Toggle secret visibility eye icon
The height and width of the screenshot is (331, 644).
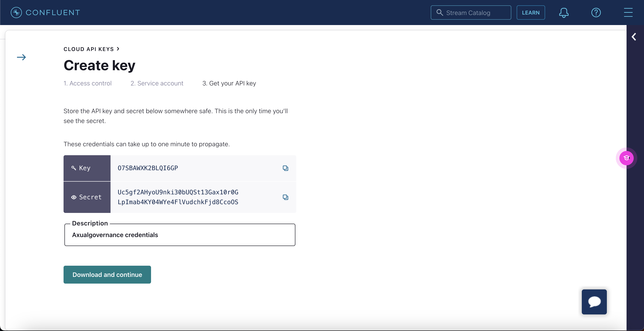(x=74, y=197)
